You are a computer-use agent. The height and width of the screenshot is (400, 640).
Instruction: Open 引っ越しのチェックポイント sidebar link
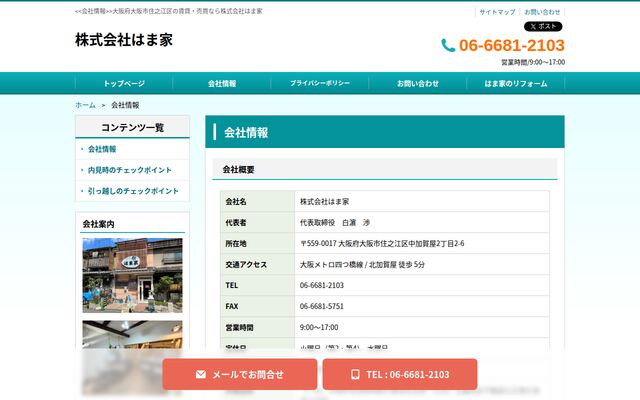(x=133, y=191)
